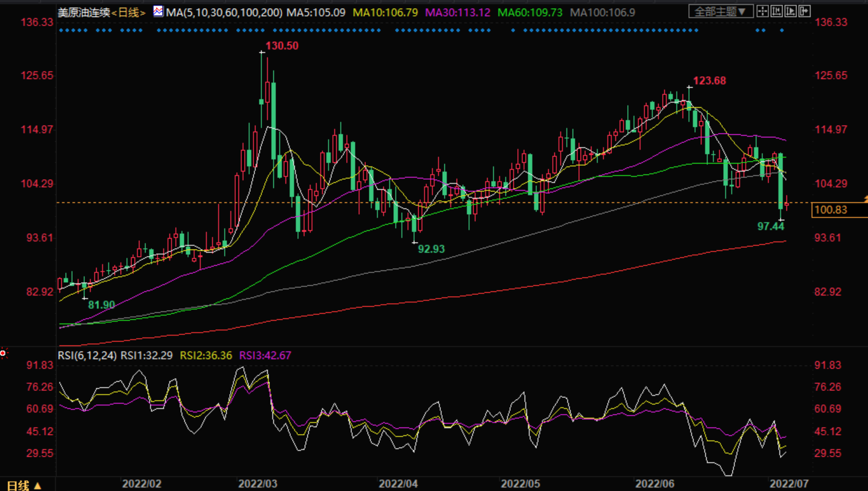Open the 全部主题 dropdown
This screenshot has width=868, height=491.
click(x=720, y=11)
